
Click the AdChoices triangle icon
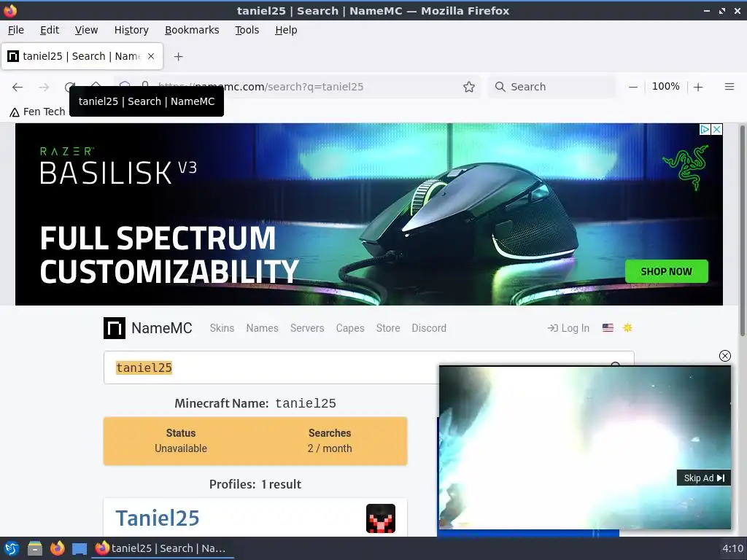point(705,130)
